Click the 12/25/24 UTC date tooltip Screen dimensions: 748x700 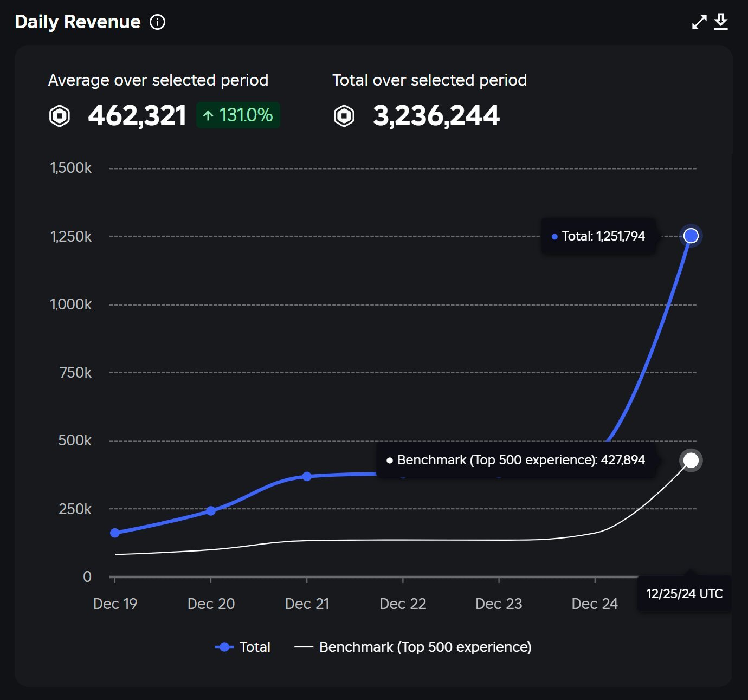(684, 594)
